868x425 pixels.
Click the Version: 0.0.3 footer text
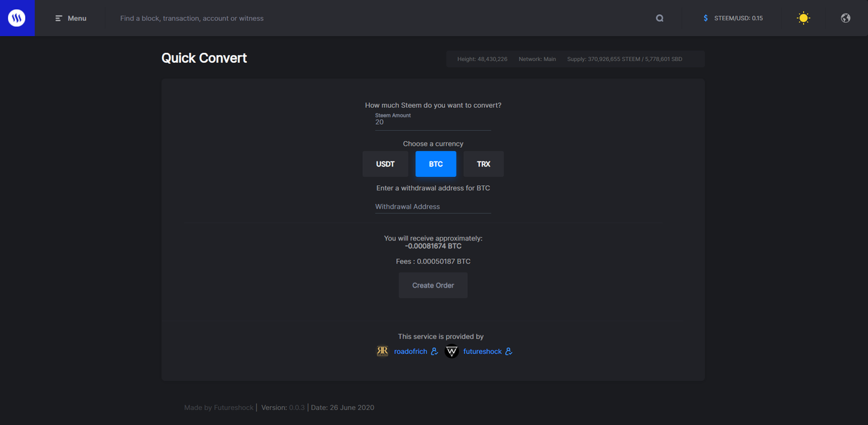[x=283, y=407]
